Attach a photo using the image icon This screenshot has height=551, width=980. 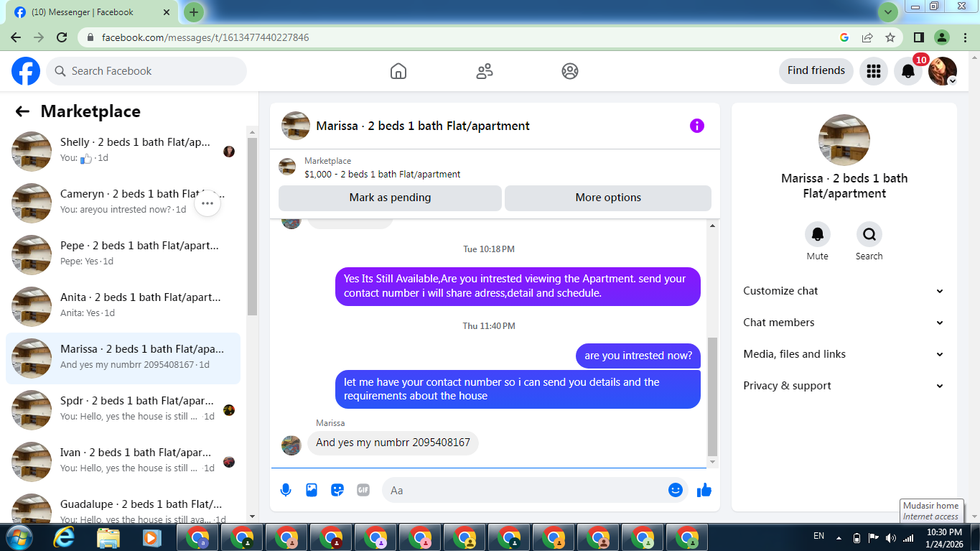point(312,490)
